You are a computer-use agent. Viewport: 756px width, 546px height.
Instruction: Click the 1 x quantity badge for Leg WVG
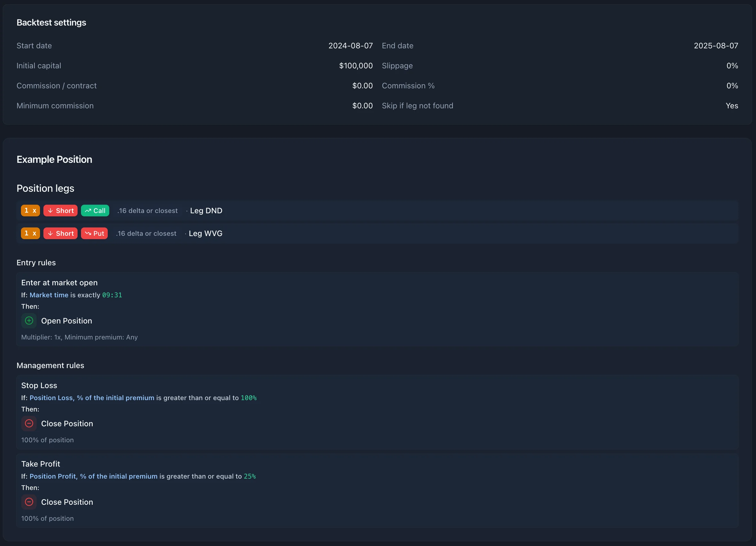coord(30,233)
